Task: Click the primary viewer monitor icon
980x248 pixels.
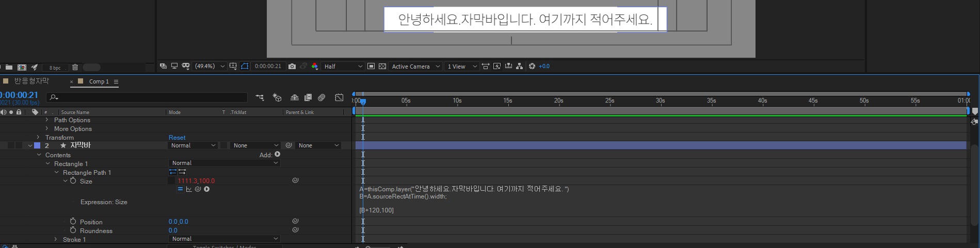Action: pyautogui.click(x=174, y=66)
